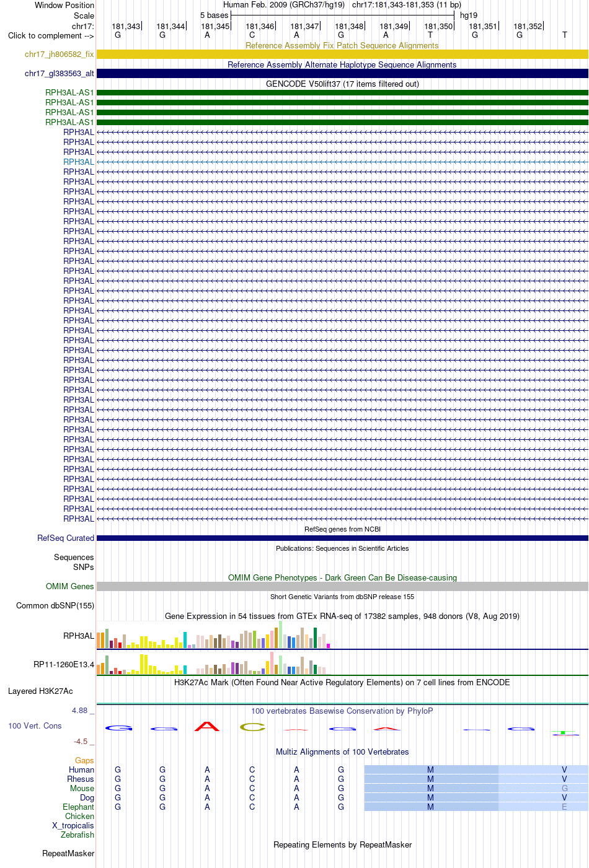589x868 pixels.
Task: Select the Zebrafish species row label
Action: point(77,835)
